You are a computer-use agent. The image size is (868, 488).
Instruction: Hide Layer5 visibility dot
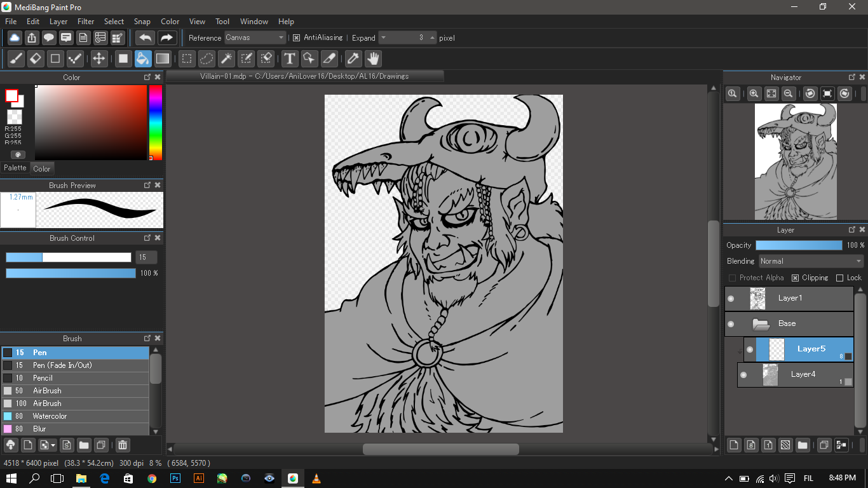coord(750,349)
